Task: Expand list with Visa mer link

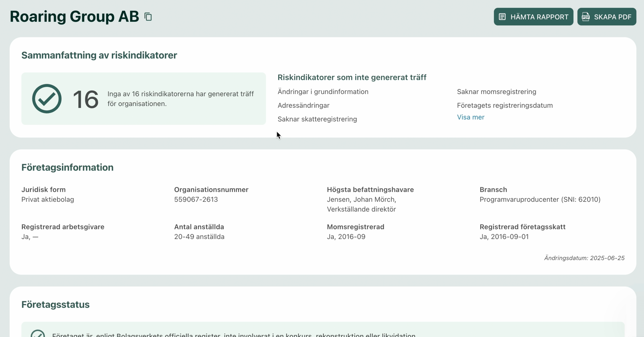Action: point(470,117)
